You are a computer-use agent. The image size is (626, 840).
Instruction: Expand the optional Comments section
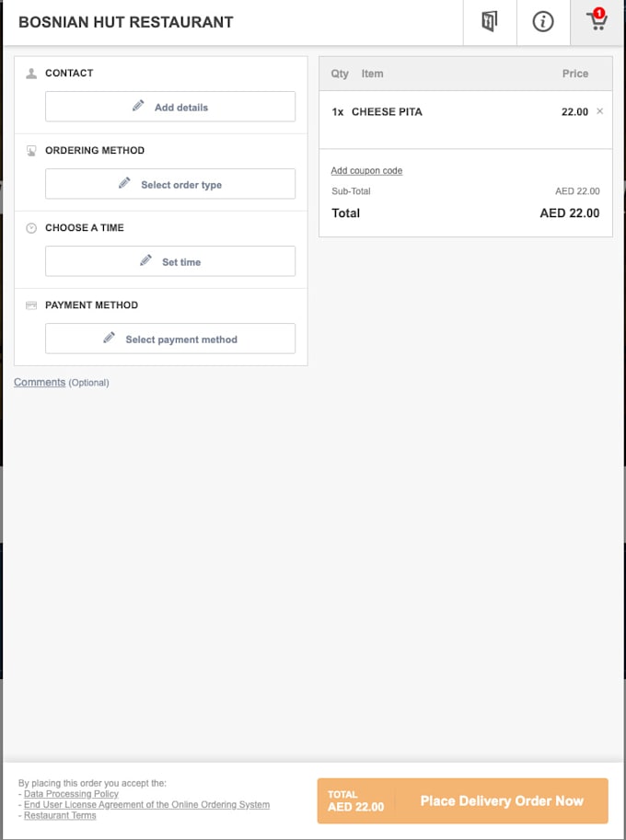(40, 382)
